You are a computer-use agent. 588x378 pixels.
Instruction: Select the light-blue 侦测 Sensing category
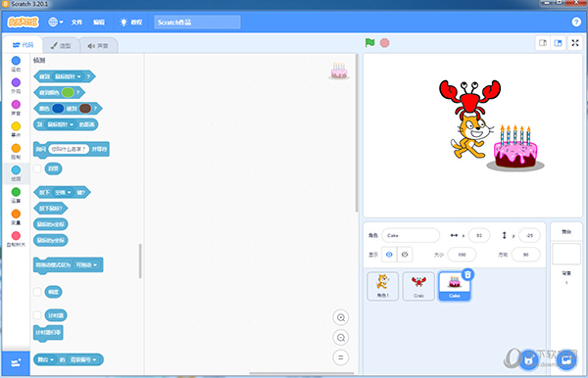16,173
